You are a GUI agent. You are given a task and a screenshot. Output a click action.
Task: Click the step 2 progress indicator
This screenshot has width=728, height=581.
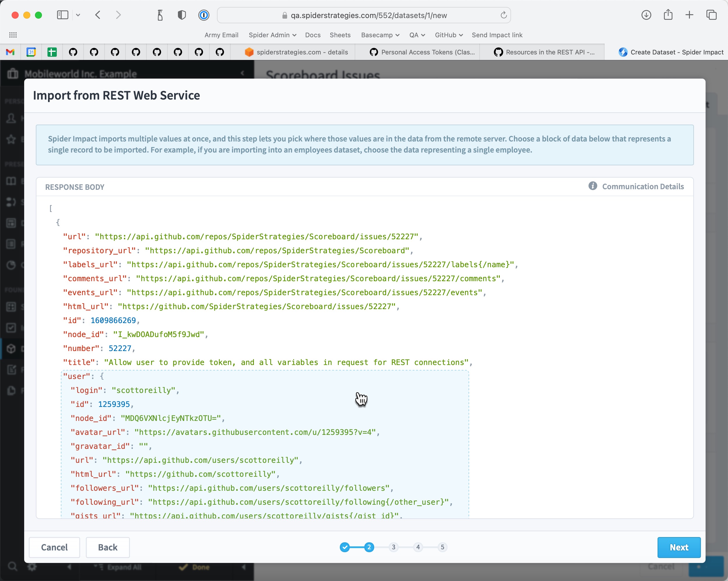369,547
